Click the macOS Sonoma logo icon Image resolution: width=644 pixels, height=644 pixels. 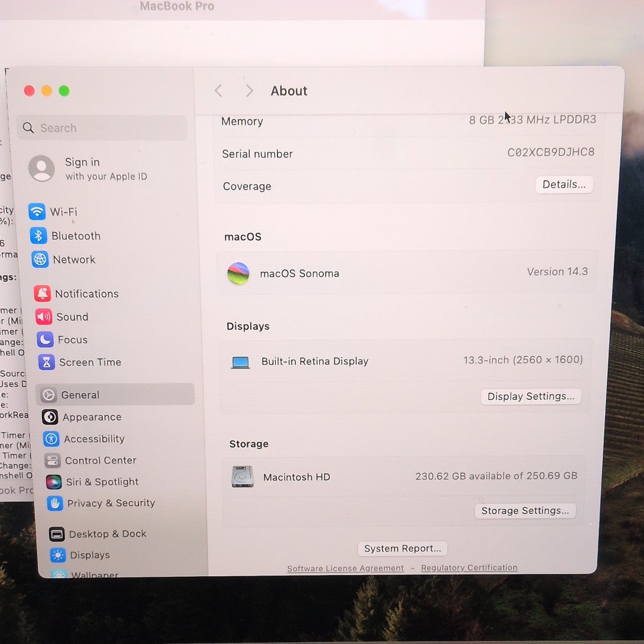(x=238, y=273)
